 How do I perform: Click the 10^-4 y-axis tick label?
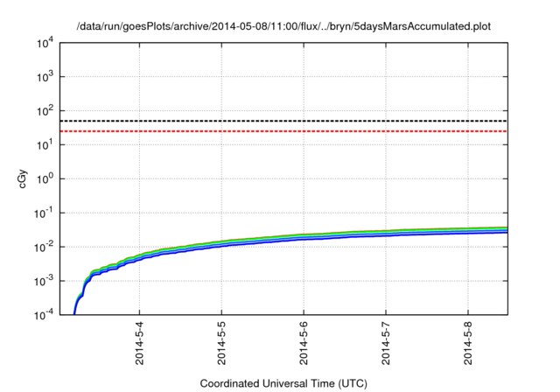[x=44, y=314]
